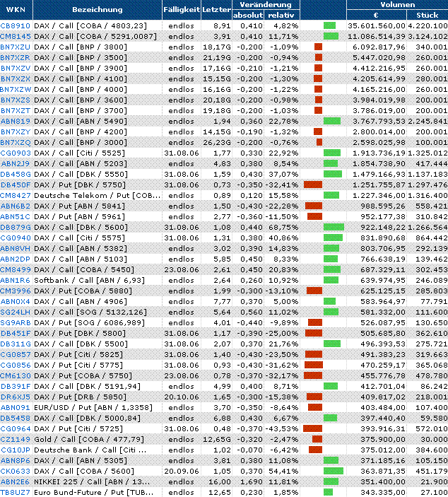Open the DB879G WKN link
Viewport: 448px width, 497px height.
click(x=16, y=227)
